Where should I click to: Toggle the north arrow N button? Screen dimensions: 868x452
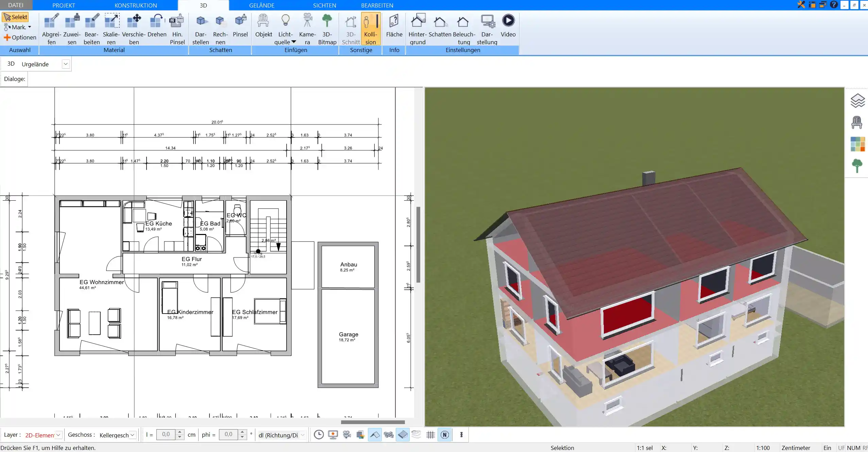445,435
